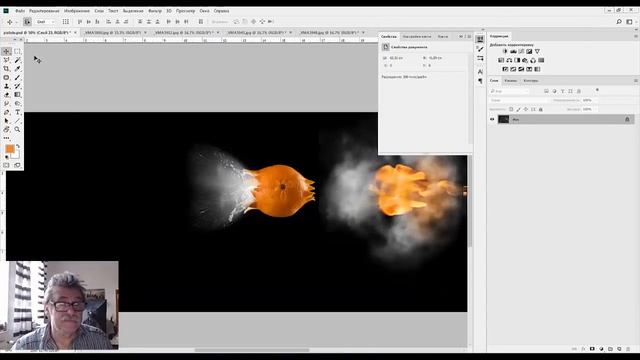Image resolution: width=640 pixels, height=360 pixels.
Task: Toggle lock transparent pixels
Action: click(x=511, y=109)
